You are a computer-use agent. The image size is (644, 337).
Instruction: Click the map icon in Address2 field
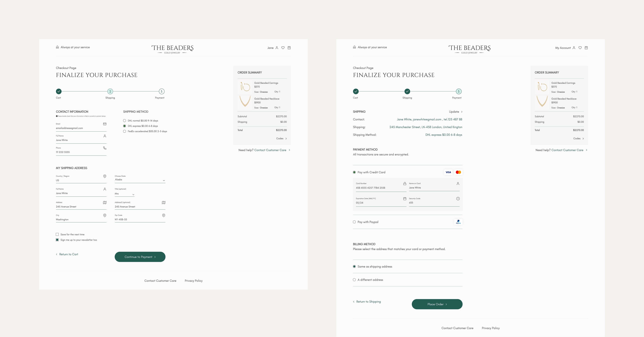pos(164,202)
